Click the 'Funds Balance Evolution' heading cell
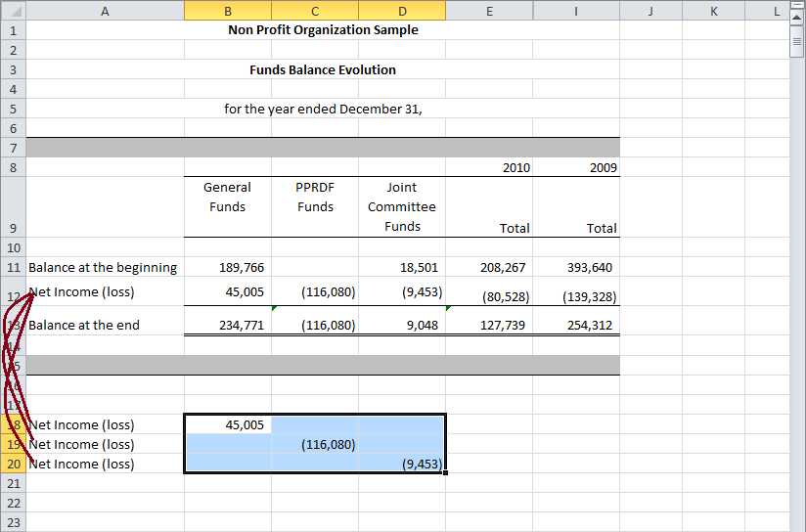 323,69
